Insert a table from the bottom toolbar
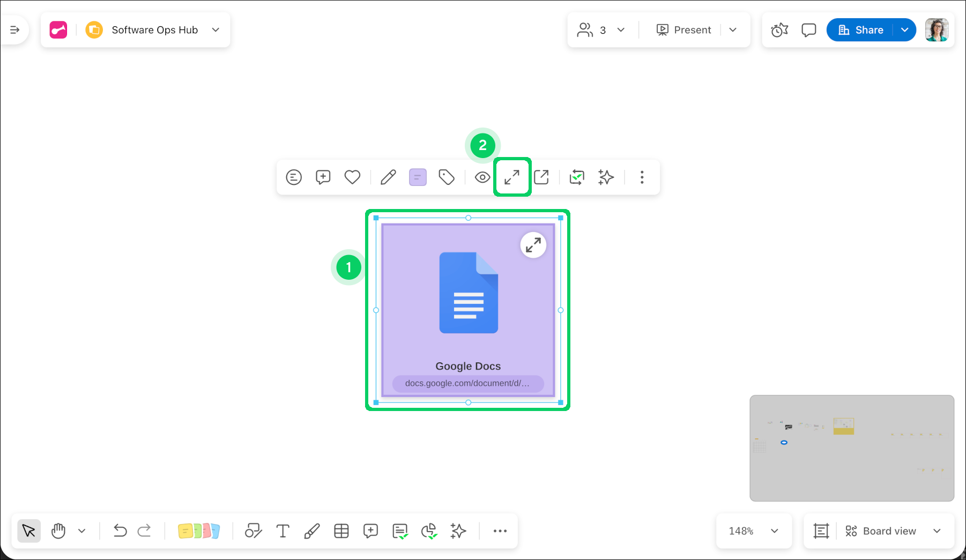Image resolution: width=966 pixels, height=560 pixels. [341, 531]
